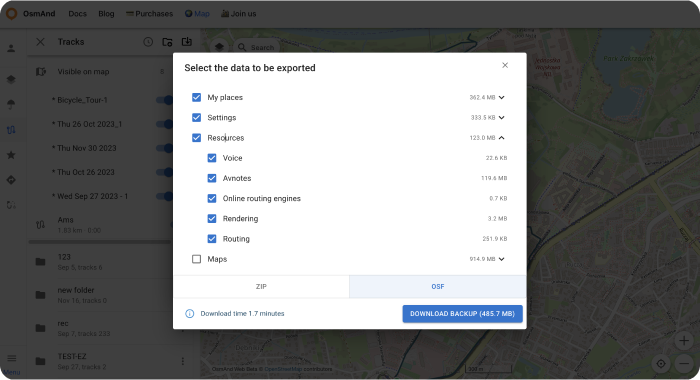This screenshot has width=700, height=380.
Task: Expand the Settings section chevron
Action: tap(502, 117)
